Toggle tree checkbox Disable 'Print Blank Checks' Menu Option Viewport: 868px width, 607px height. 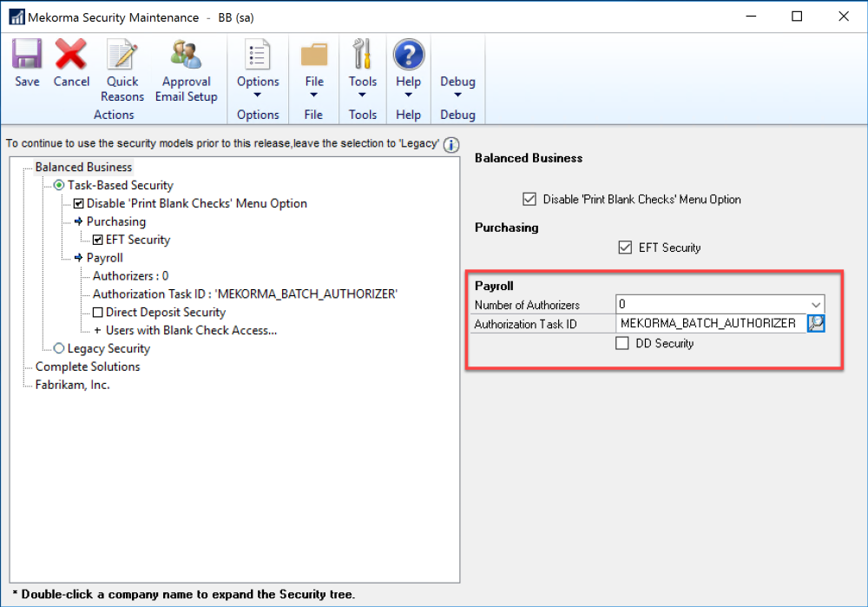tap(79, 203)
